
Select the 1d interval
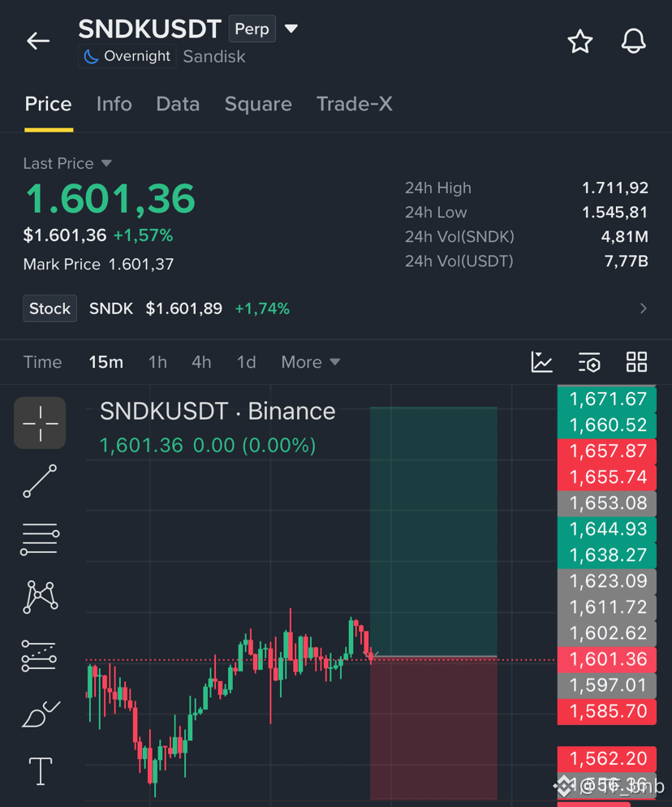(246, 362)
